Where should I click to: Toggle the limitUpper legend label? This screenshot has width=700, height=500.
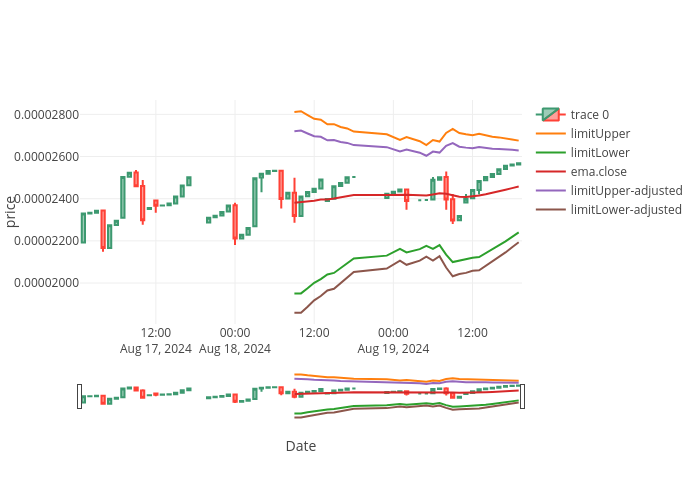point(600,134)
